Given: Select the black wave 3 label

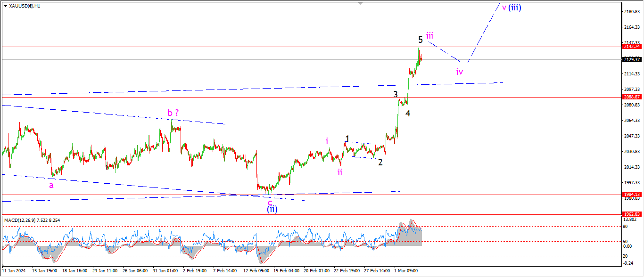Looking at the screenshot, I should (396, 94).
